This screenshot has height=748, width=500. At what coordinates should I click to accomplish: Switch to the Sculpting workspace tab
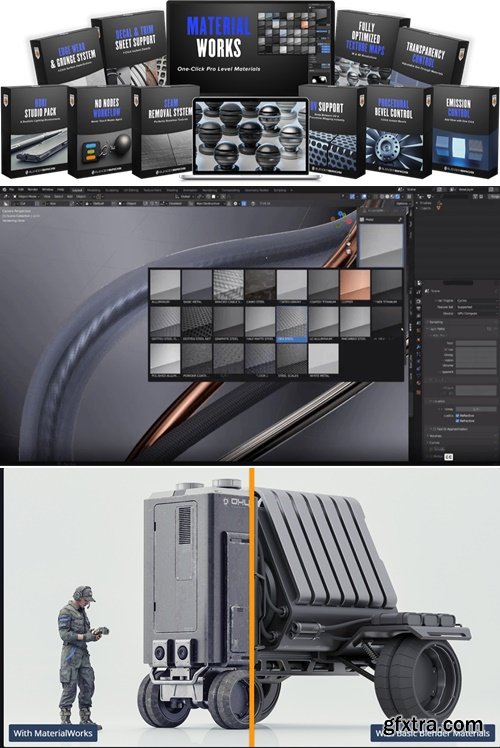[112, 190]
